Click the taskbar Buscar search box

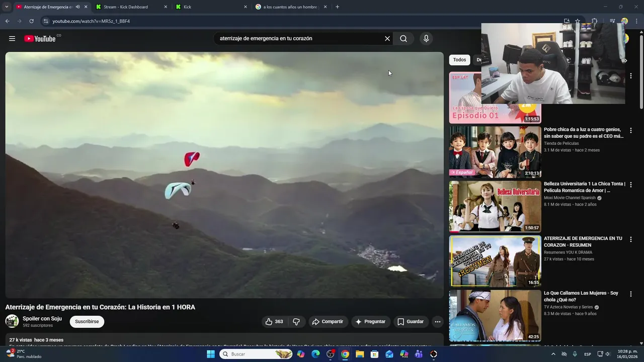click(257, 354)
